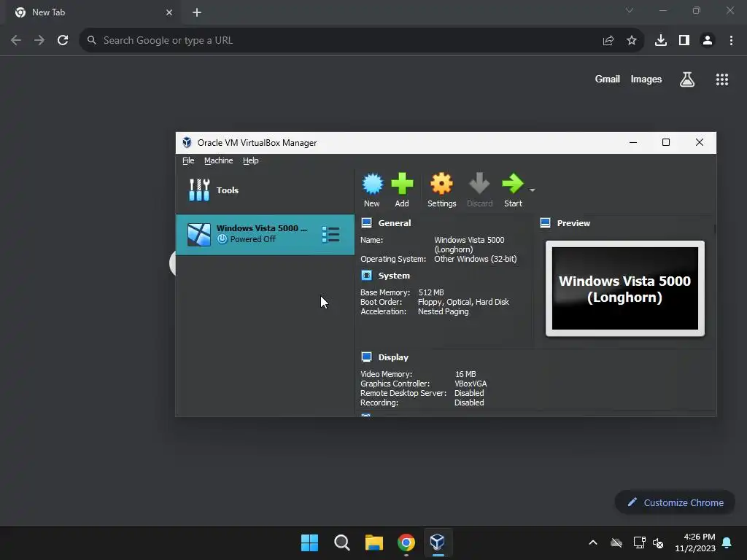Open the Help menu in VirtualBox
This screenshot has width=747, height=560.
coord(251,160)
